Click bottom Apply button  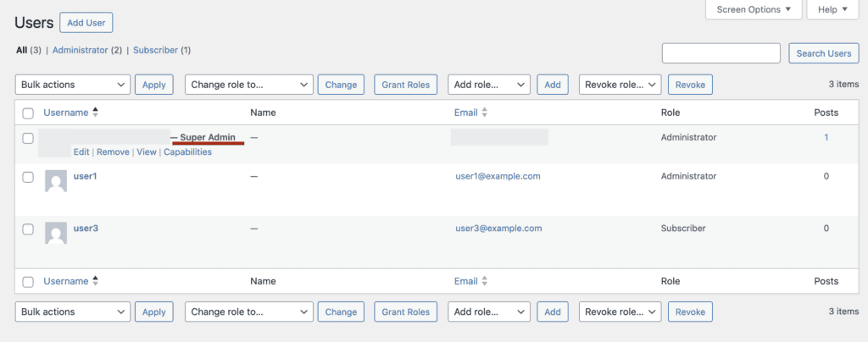click(154, 312)
